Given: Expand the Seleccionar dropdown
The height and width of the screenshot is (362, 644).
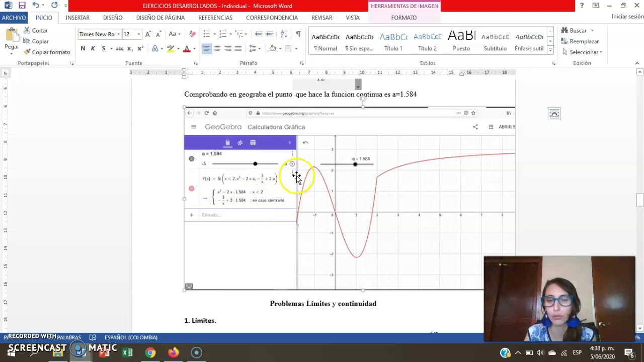Looking at the screenshot, I should 601,52.
